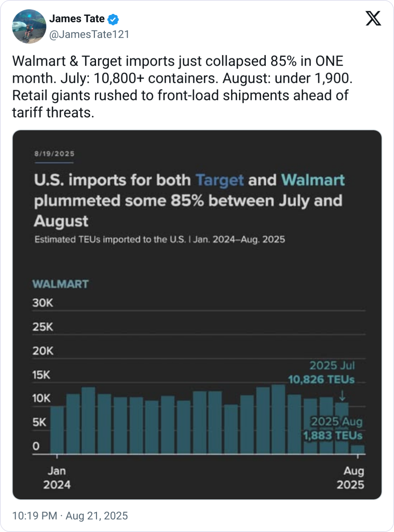The height and width of the screenshot is (532, 394).
Task: Click the Jan 2024 axis label
Action: 57,478
